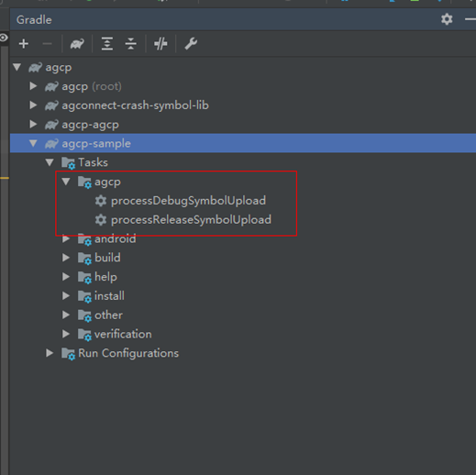Image resolution: width=476 pixels, height=475 pixels.
Task: Click the Run Configurations folder icon
Action: point(68,354)
